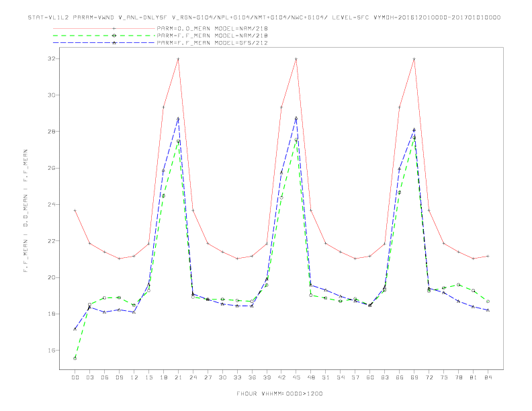Image resolution: width=532 pixels, height=411 pixels.
Task: Click red observed peak point at hour 45
Action: coord(296,59)
